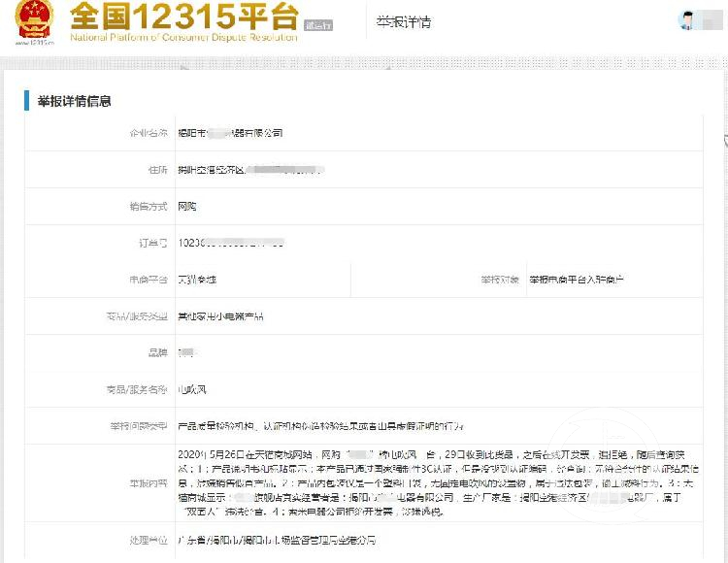This screenshot has height=563, width=728.
Task: Click the handling unit value 广东省/揭阳市
Action: (276, 540)
